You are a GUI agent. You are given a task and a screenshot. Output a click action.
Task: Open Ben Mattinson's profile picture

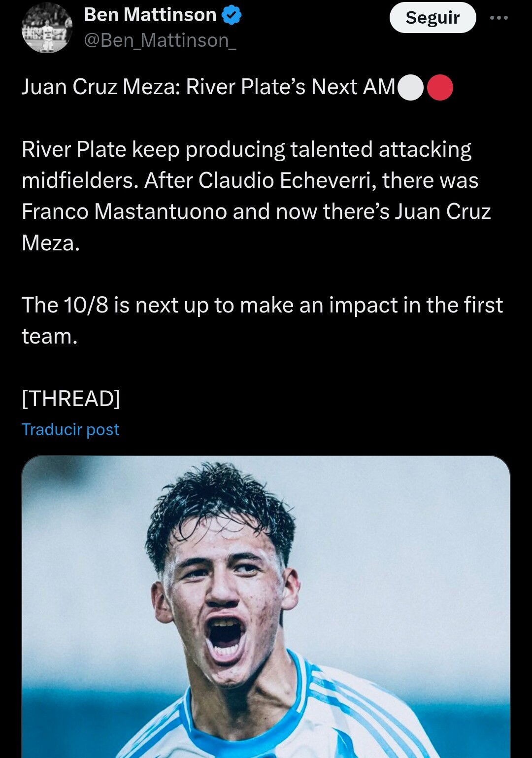(47, 28)
